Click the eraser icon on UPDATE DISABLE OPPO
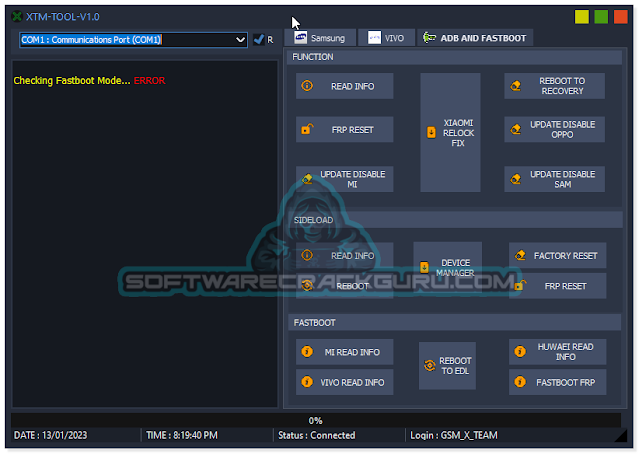This screenshot has width=639, height=454. (x=516, y=129)
